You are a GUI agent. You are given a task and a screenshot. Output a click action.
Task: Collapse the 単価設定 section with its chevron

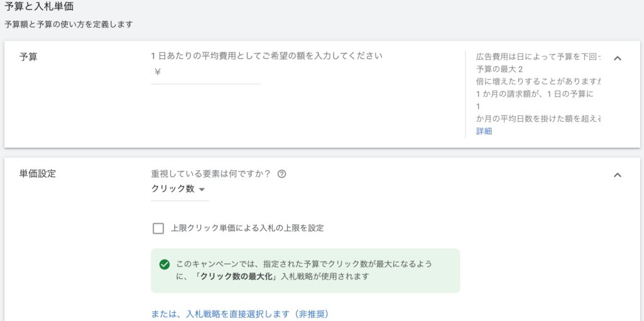pyautogui.click(x=617, y=175)
